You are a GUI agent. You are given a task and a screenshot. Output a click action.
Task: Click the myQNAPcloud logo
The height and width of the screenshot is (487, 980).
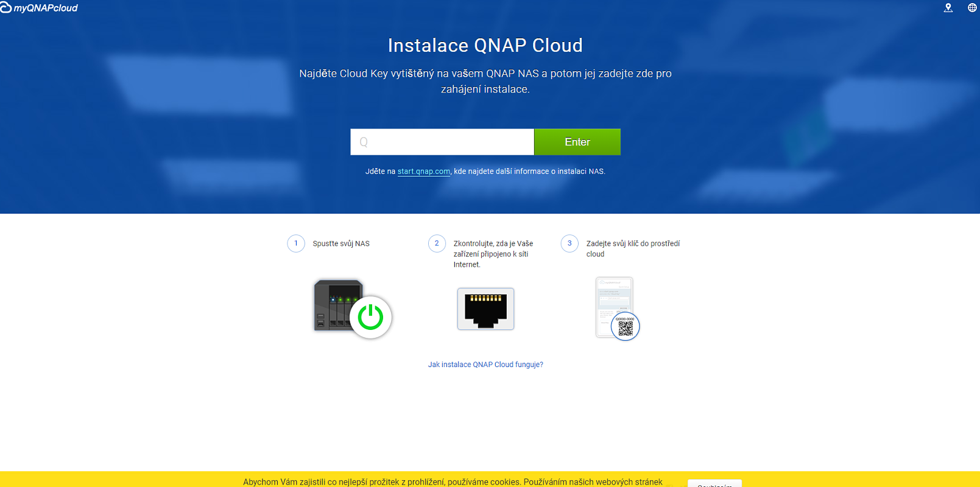click(x=39, y=8)
